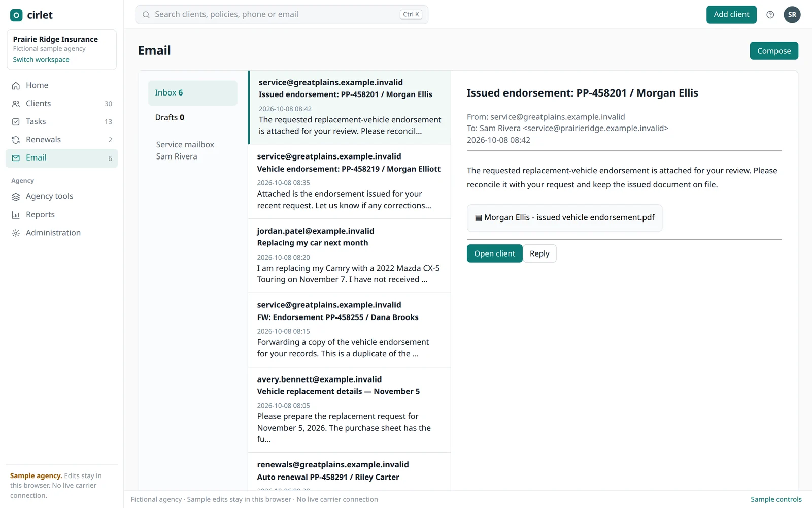This screenshot has height=508, width=812.
Task: Select the Drafts 0 folder
Action: coord(193,117)
